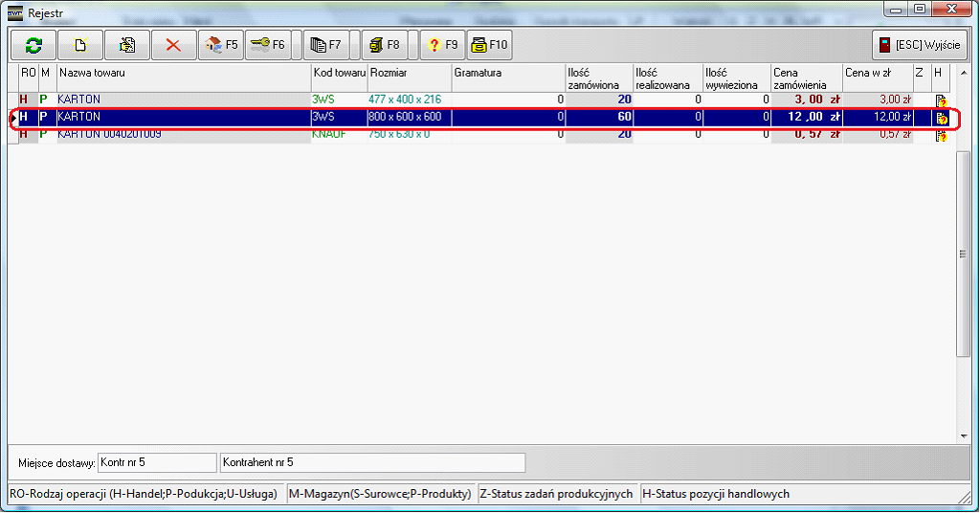Sort by the Nazwa towaru column header
The width and height of the screenshot is (980, 513).
(x=182, y=73)
